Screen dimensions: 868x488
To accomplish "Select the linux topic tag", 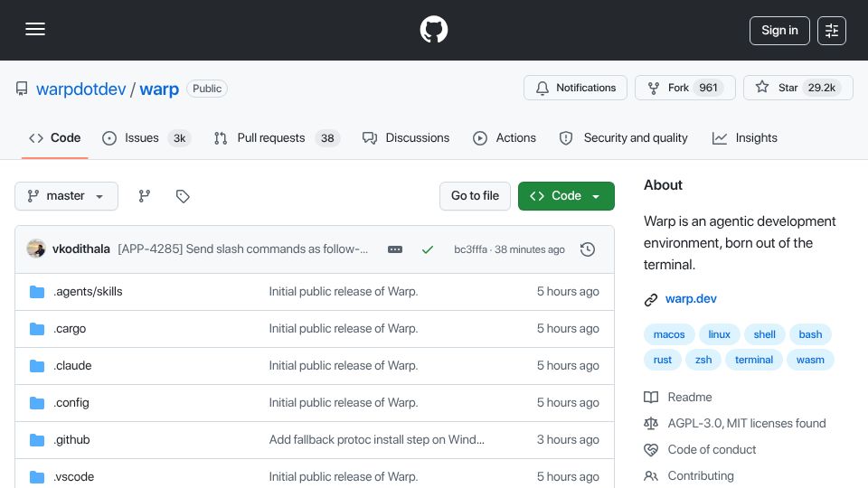I will (x=719, y=334).
